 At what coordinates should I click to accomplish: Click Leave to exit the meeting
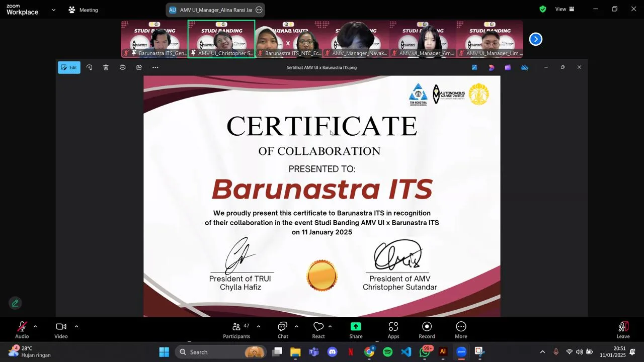623,330
